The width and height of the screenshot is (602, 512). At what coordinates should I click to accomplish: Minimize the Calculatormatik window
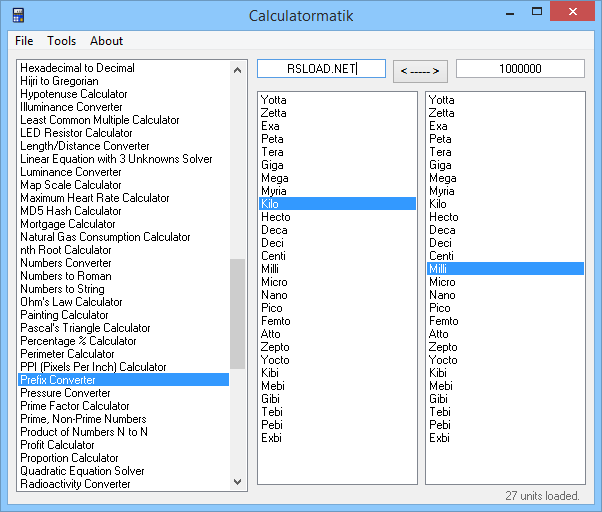(510, 12)
